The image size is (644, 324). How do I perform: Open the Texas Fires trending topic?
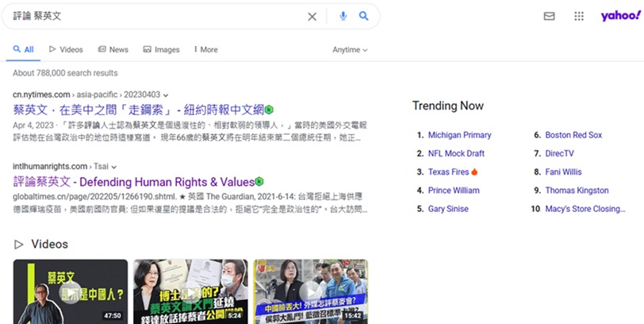point(448,172)
